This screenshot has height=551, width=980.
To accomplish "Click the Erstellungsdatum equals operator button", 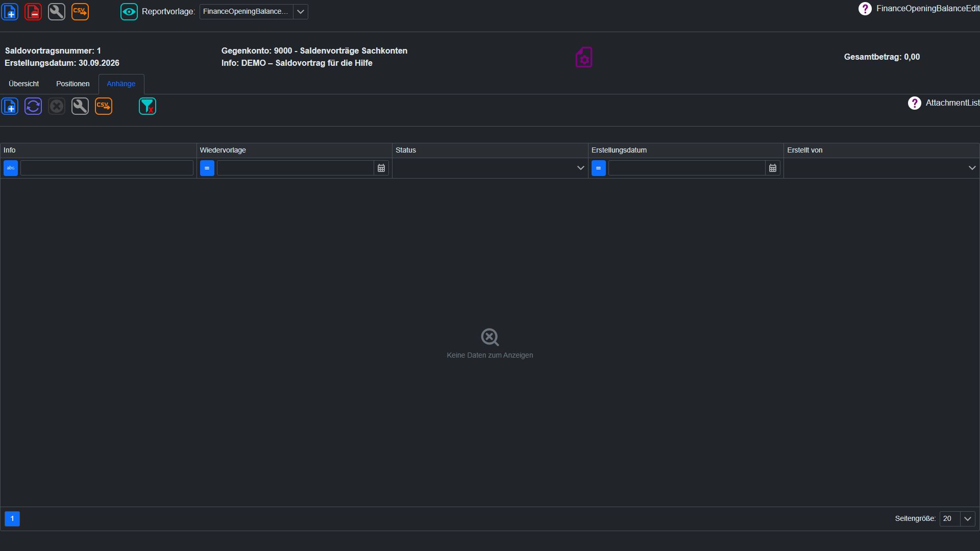I will [599, 168].
